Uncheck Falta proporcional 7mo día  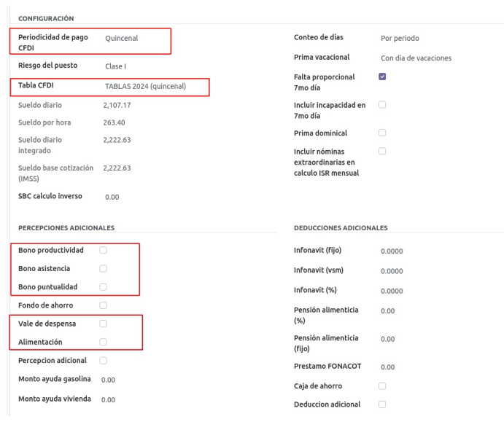383,76
